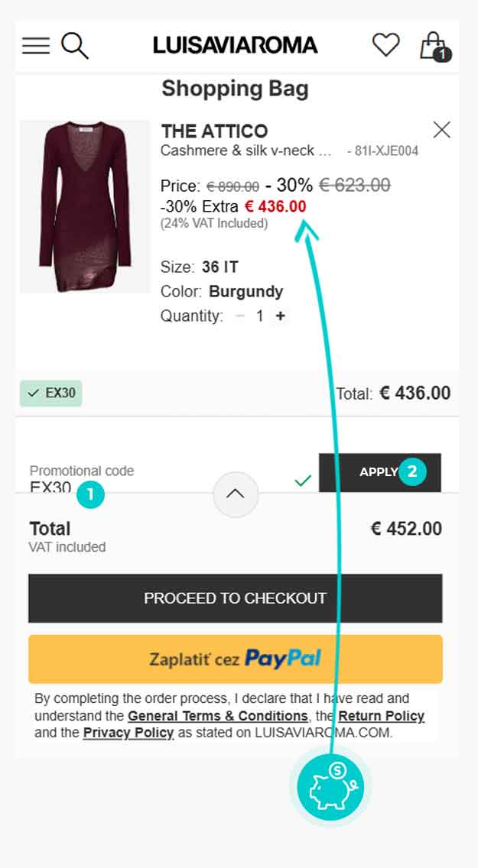Viewport: 478px width, 868px height.
Task: Click the search magnifier icon
Action: click(74, 46)
